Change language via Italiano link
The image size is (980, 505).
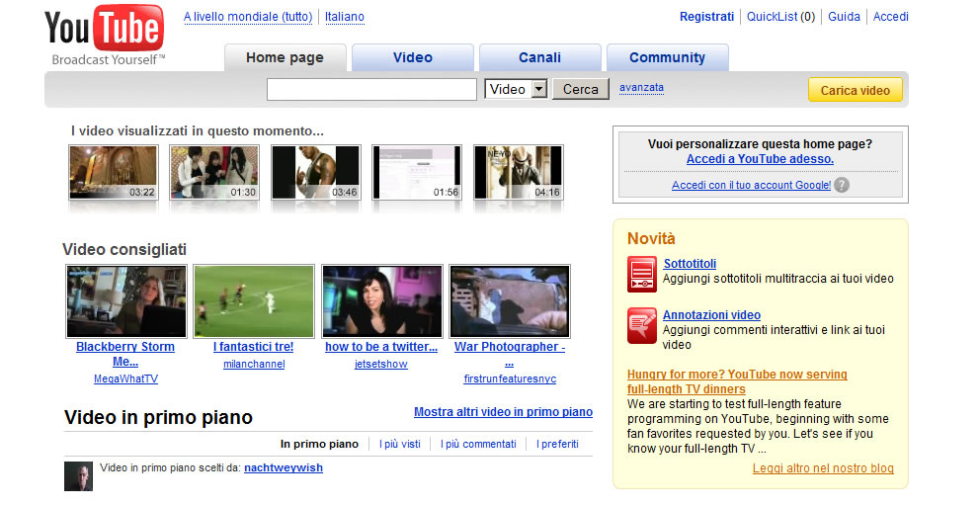(x=345, y=17)
